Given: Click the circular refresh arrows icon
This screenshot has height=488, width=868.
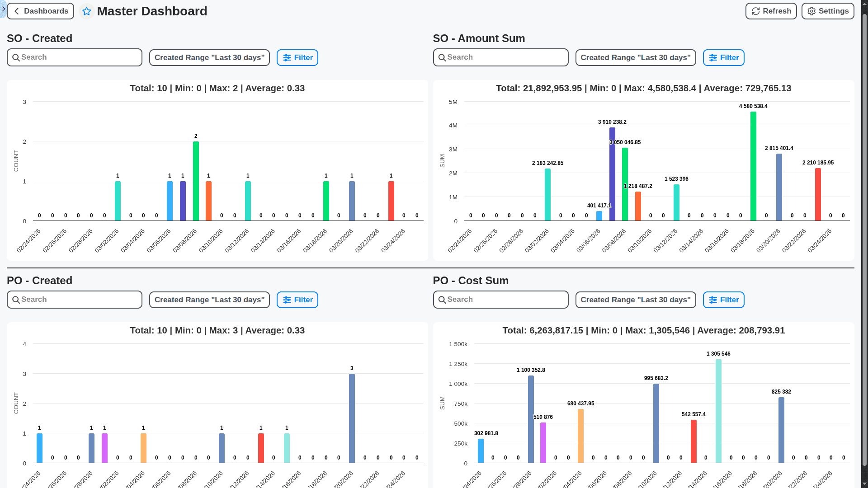Looking at the screenshot, I should click(756, 11).
